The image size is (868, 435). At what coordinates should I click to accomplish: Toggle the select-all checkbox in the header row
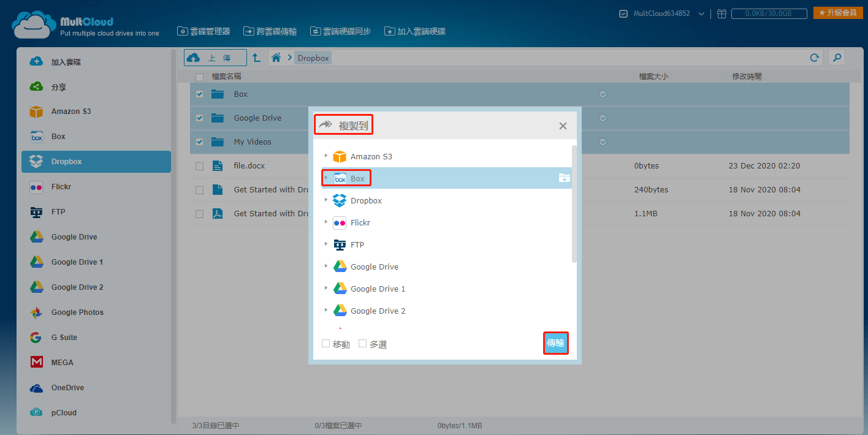[x=199, y=77]
